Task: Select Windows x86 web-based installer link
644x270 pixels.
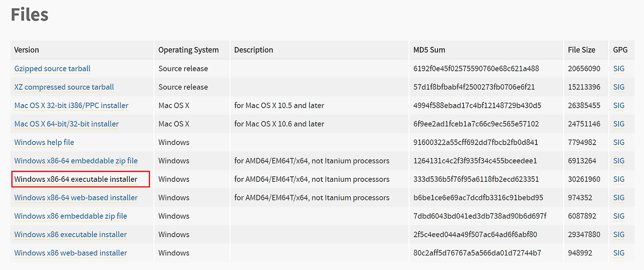Action: pos(70,253)
